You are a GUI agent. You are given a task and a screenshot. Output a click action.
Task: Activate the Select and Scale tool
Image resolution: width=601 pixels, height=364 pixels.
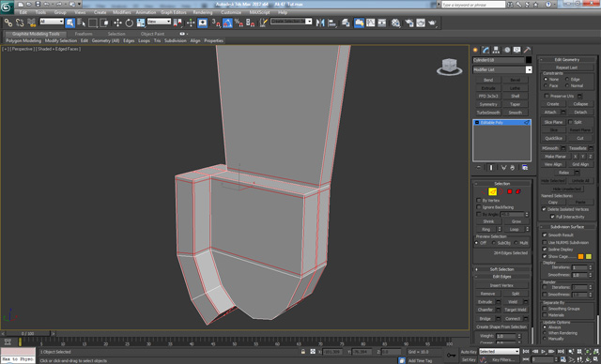pos(141,23)
